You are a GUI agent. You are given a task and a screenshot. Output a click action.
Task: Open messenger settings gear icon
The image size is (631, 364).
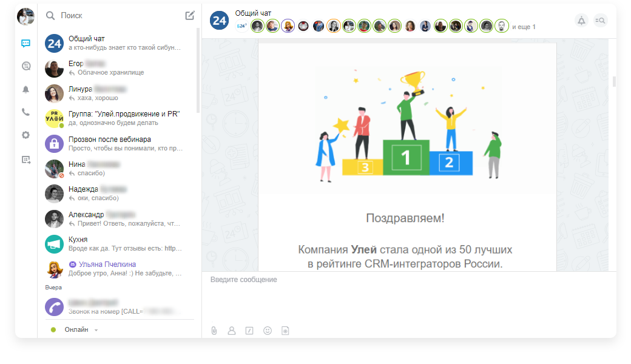(x=25, y=135)
